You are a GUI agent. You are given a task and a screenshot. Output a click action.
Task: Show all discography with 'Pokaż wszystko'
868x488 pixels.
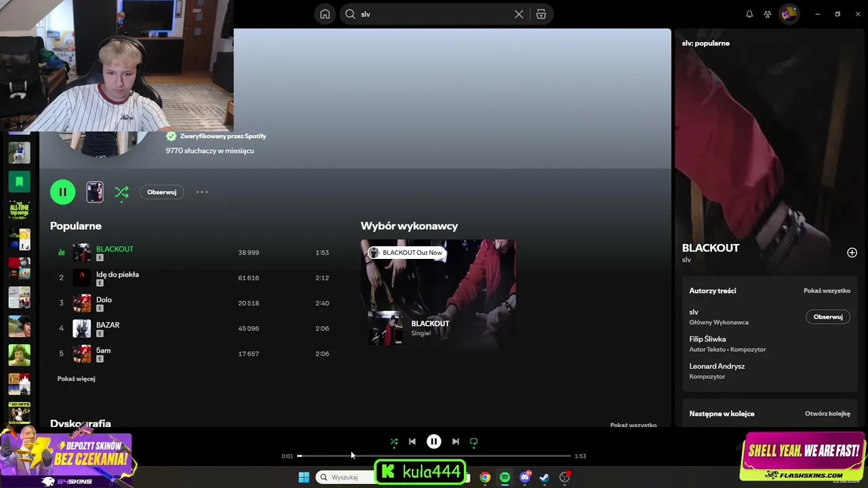(x=633, y=425)
